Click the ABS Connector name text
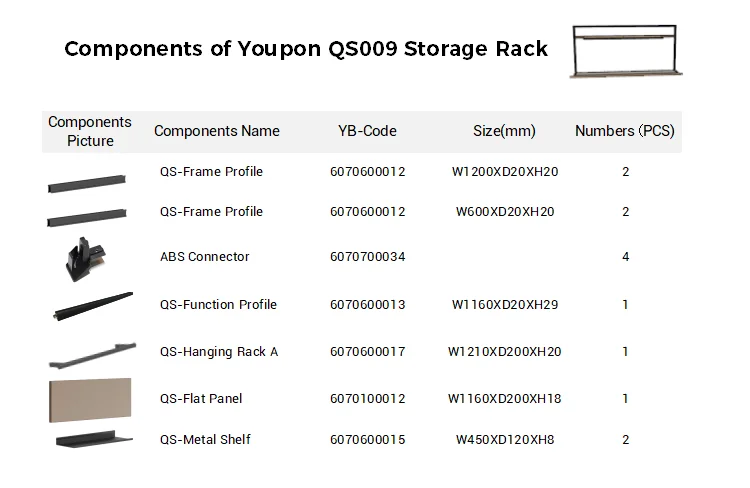This screenshot has width=750, height=488. coord(205,257)
